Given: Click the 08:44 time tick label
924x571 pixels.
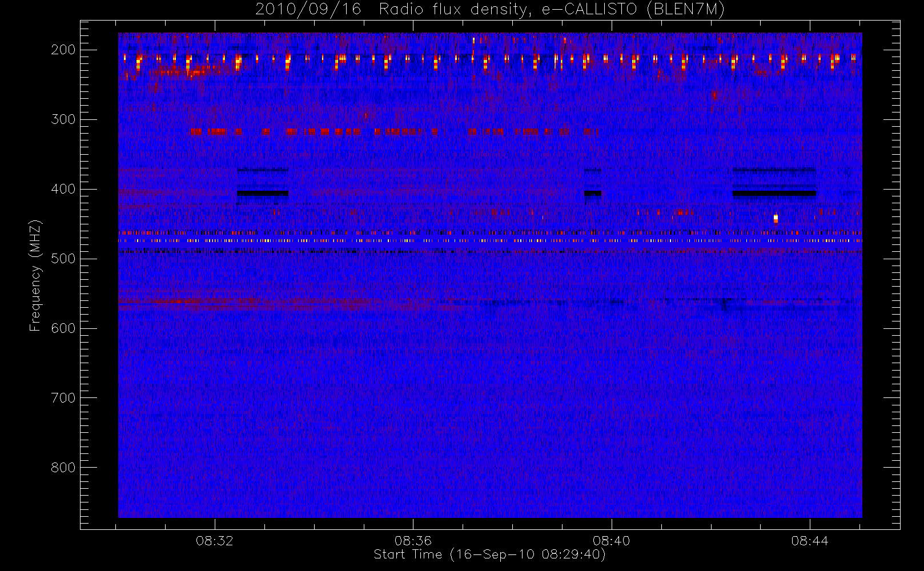Looking at the screenshot, I should click(x=810, y=541).
